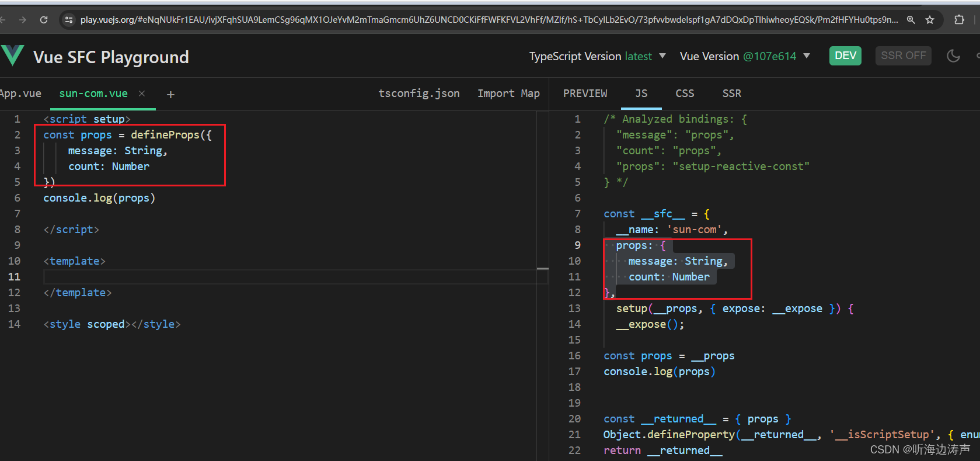Click 'return __returned__' line in output
This screenshot has height=461, width=980.
pyautogui.click(x=662, y=450)
